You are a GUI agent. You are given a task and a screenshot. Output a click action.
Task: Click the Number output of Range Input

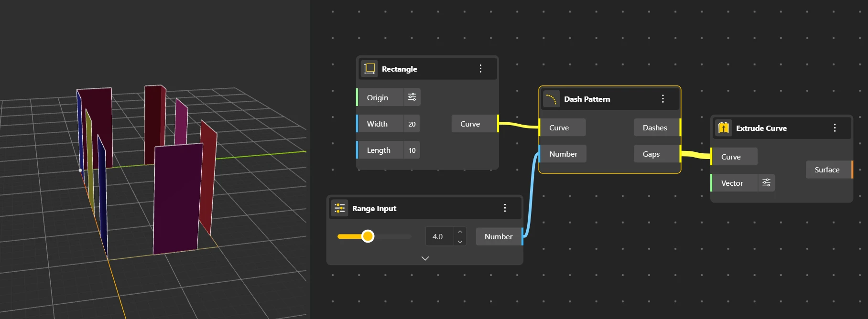pyautogui.click(x=499, y=236)
